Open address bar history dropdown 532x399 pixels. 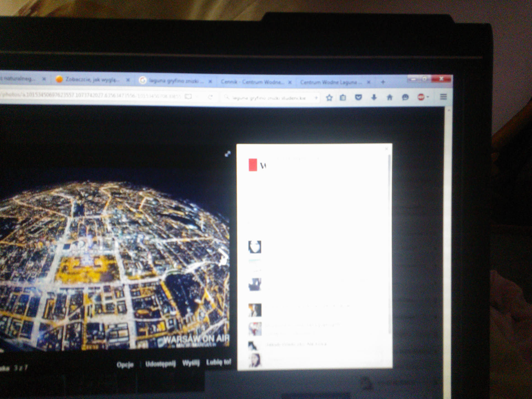pyautogui.click(x=197, y=96)
